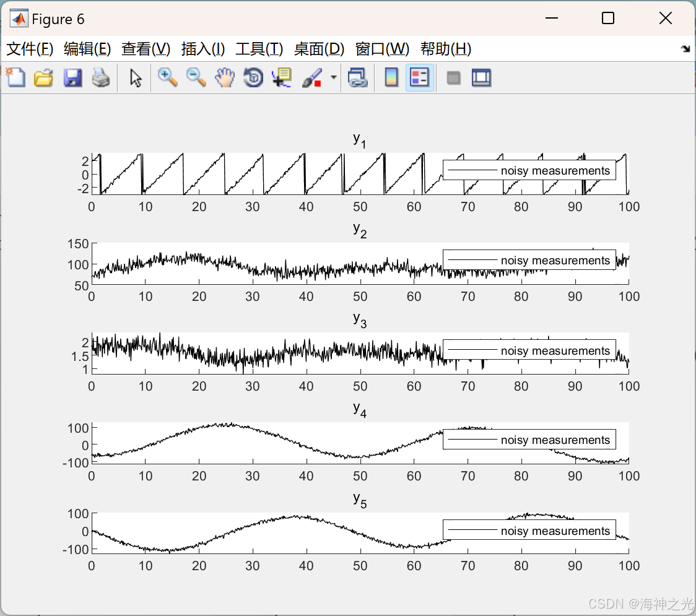The image size is (696, 616).
Task: Select the Edit Plot arrow tool
Action: [136, 78]
